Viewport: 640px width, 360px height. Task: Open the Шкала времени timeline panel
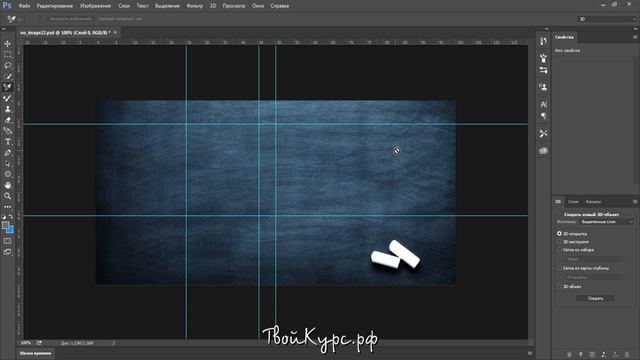coord(36,353)
